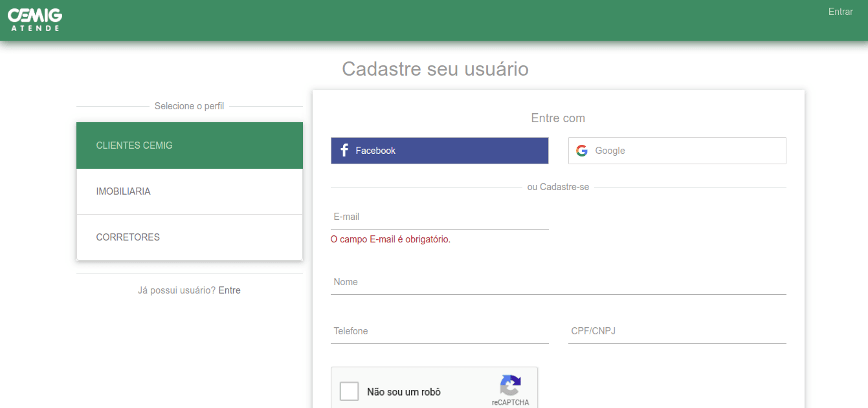Click the Google "G" icon
Viewport: 868px width, 408px height.
[x=581, y=150]
